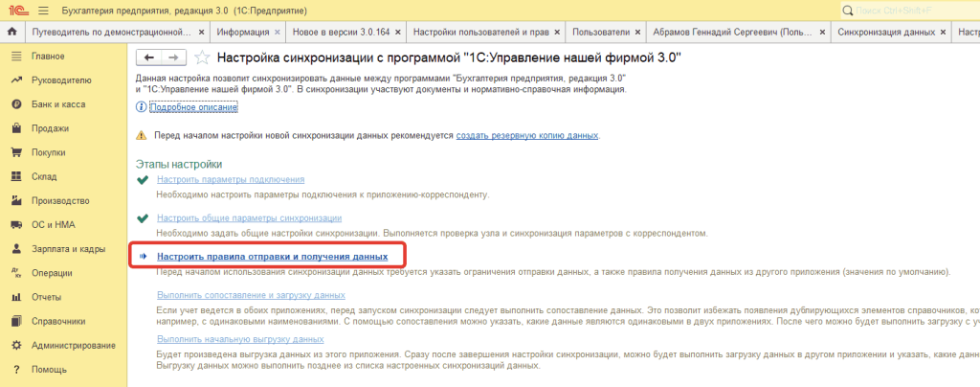980x387 pixels.
Task: Click the 1C logo icon
Action: coord(17,11)
